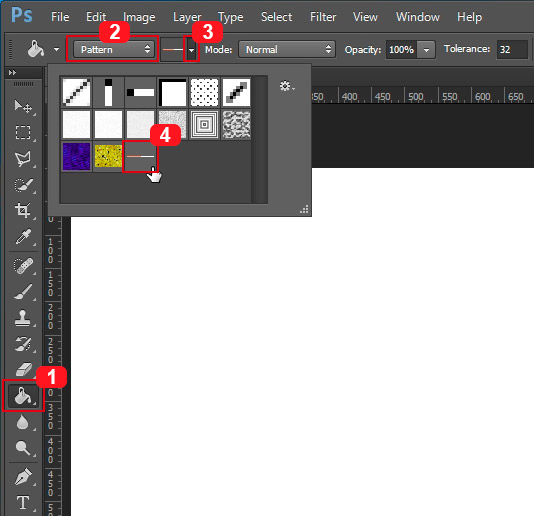Open the Pattern fill source dropdown
534x516 pixels.
point(114,49)
